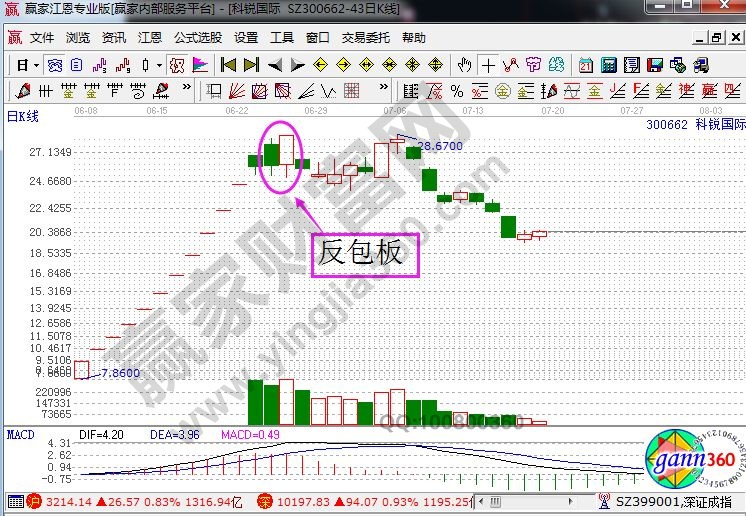
Task: Open the calendar 21 icon
Action: coord(586,65)
